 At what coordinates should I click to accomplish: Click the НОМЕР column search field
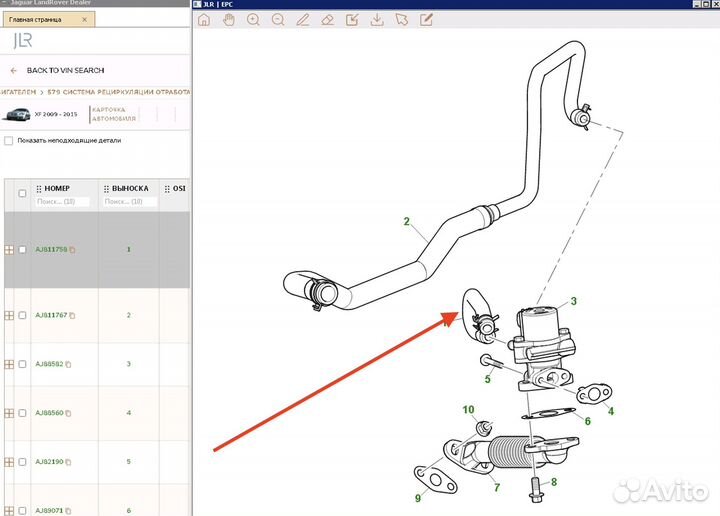point(62,202)
